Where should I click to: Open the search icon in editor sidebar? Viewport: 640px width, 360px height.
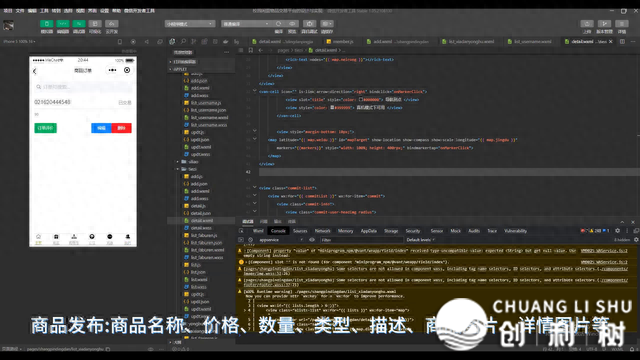click(x=183, y=42)
